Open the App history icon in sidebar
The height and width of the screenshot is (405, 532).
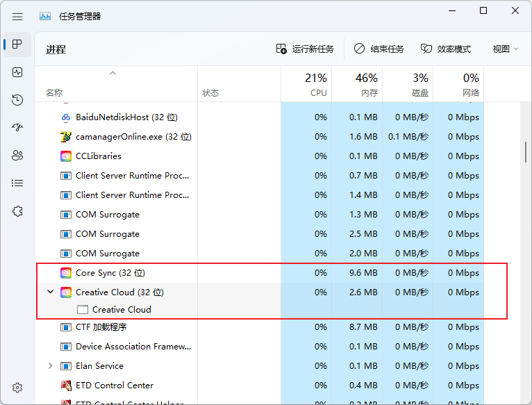tap(17, 100)
